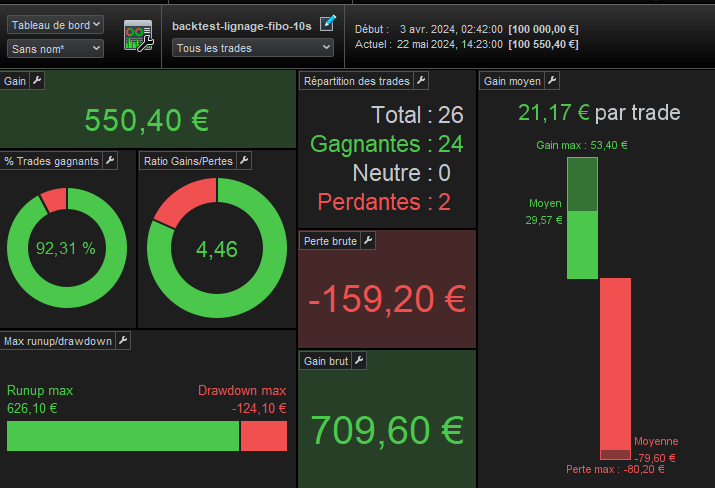This screenshot has width=715, height=488.
Task: Click the -159,20 € gross loss value
Action: [387, 299]
